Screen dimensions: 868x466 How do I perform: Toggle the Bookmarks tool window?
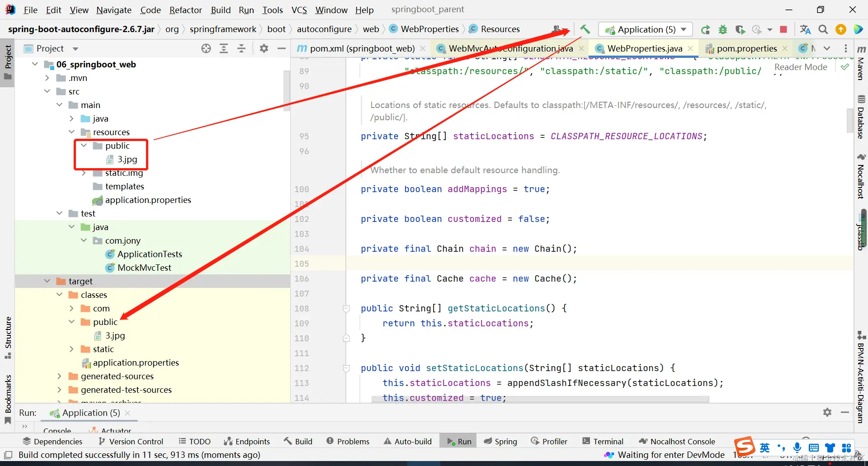tap(8, 400)
